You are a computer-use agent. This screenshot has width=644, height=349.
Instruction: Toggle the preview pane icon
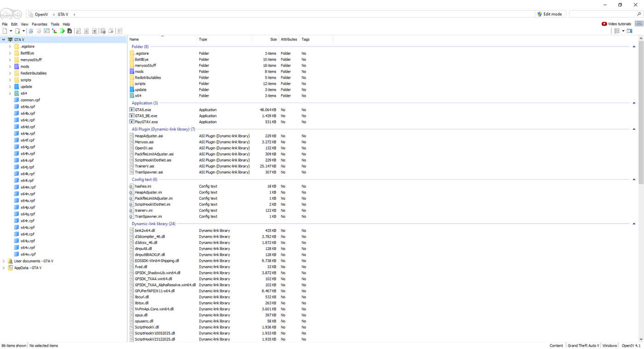[x=630, y=31]
